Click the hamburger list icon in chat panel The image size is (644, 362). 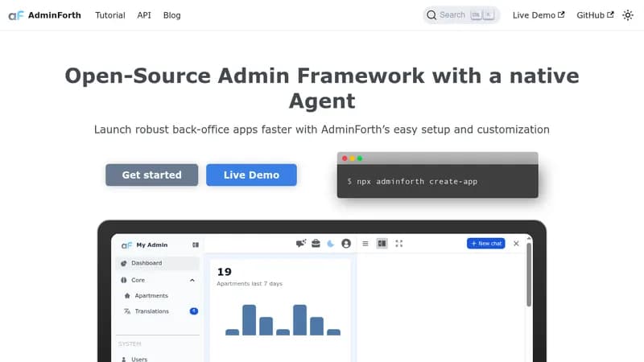click(365, 244)
